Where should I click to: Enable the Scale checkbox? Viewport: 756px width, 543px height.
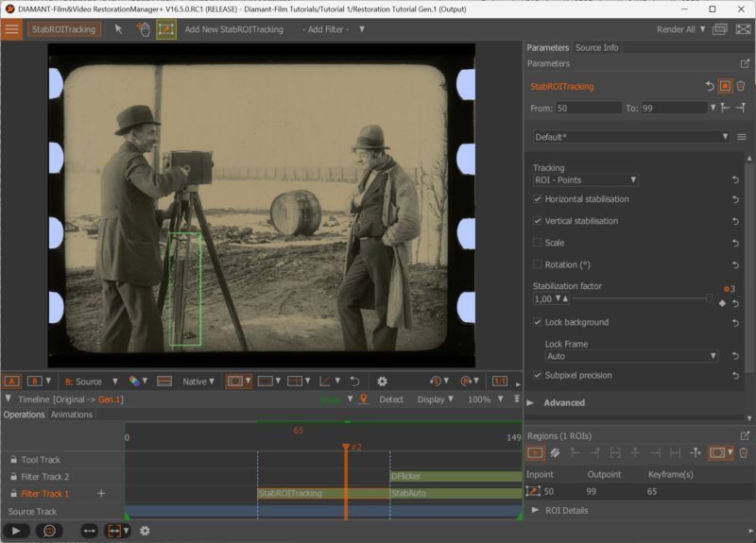click(x=538, y=243)
